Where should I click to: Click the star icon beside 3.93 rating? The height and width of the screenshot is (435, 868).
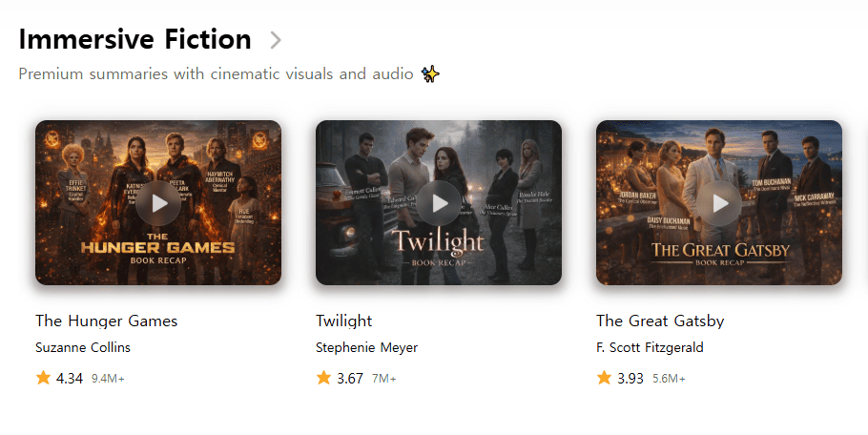604,378
